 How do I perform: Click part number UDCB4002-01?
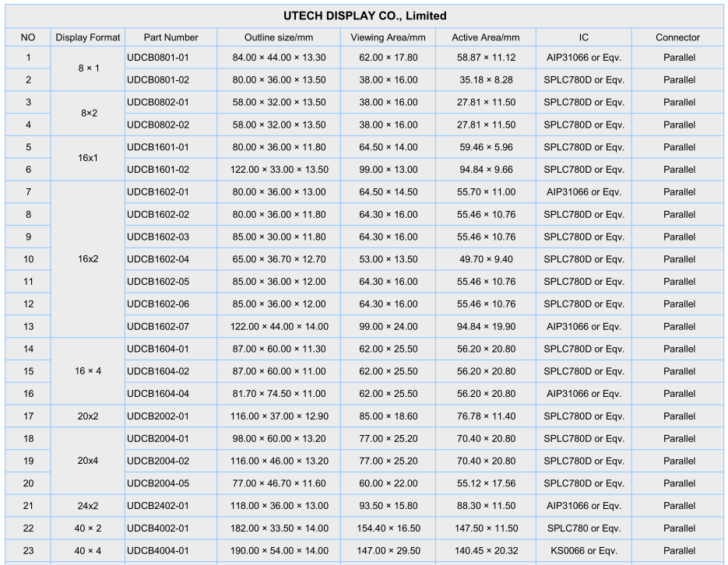coord(158,528)
